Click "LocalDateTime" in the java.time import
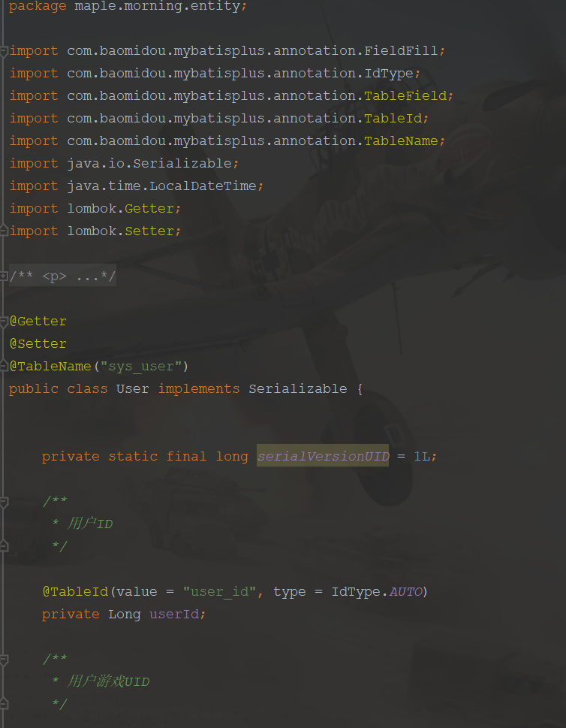The width and height of the screenshot is (566, 728). (203, 186)
